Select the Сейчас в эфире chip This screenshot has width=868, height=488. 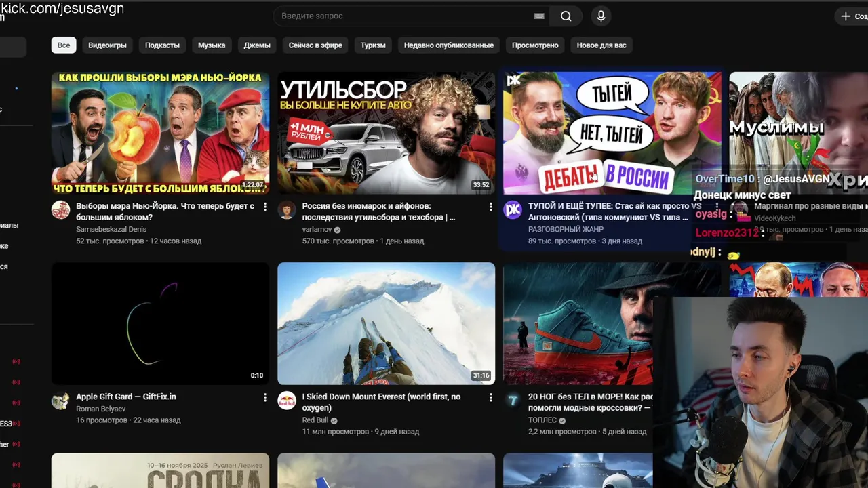(315, 45)
